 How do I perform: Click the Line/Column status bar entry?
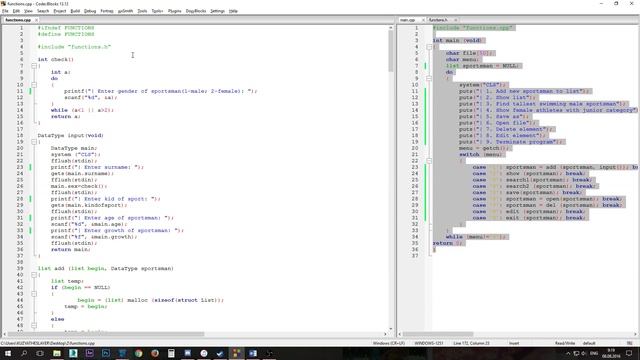pyautogui.click(x=471, y=343)
